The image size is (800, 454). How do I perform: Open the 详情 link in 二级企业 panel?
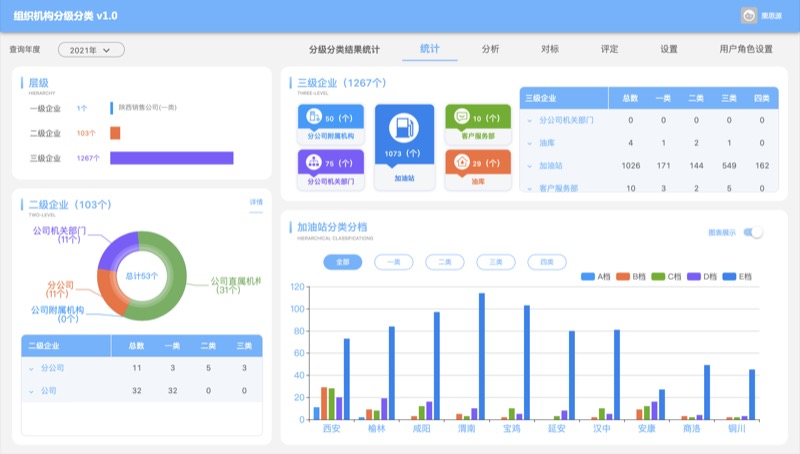pyautogui.click(x=256, y=202)
